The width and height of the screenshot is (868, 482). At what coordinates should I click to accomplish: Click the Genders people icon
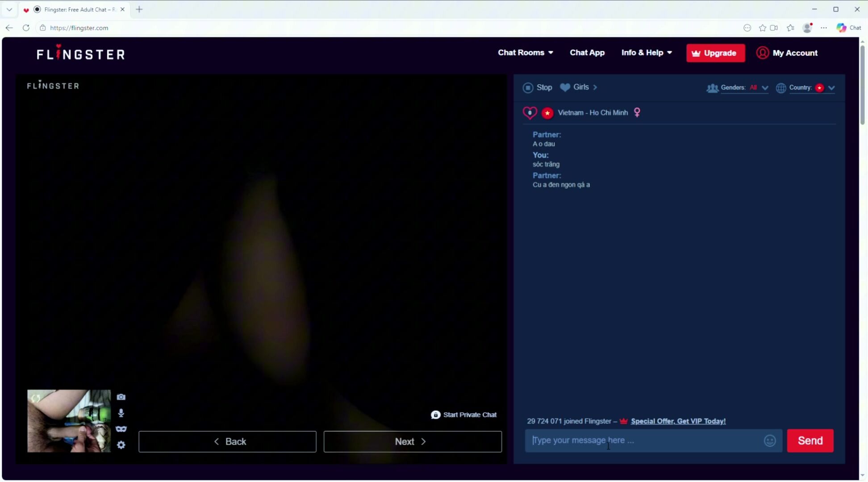[712, 88]
